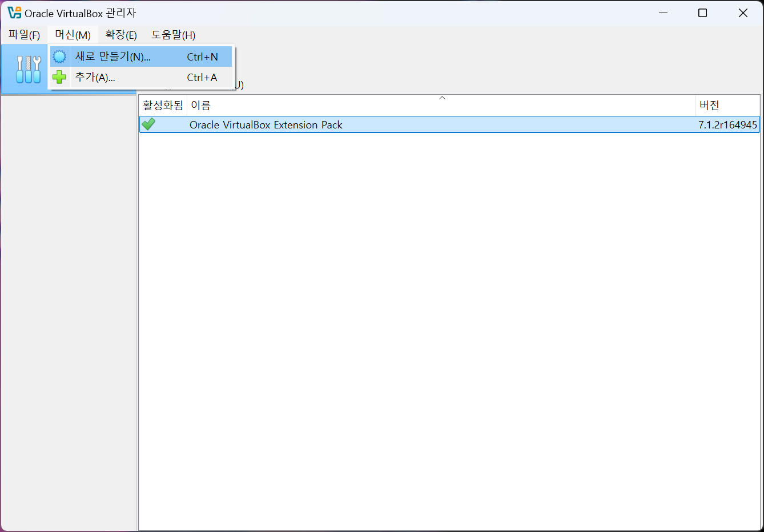Close the VirtualBox Manager window

743,13
